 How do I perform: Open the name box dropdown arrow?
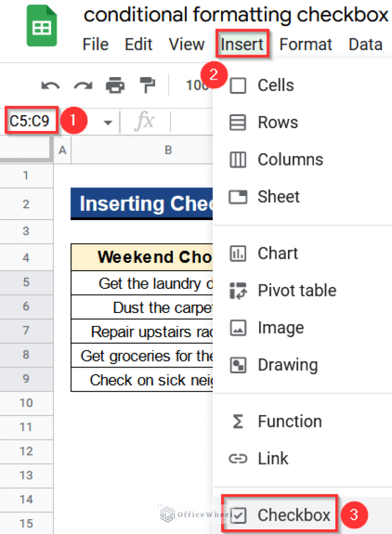point(108,123)
